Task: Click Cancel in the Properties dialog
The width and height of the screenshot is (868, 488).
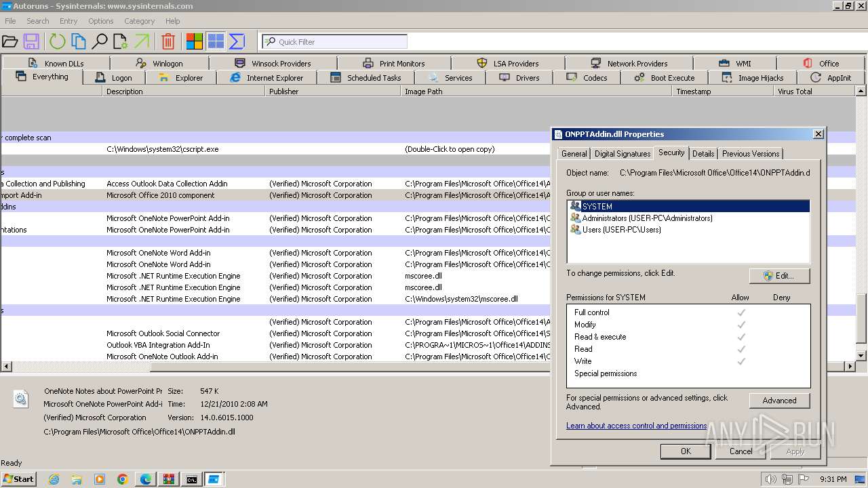Action: [741, 451]
